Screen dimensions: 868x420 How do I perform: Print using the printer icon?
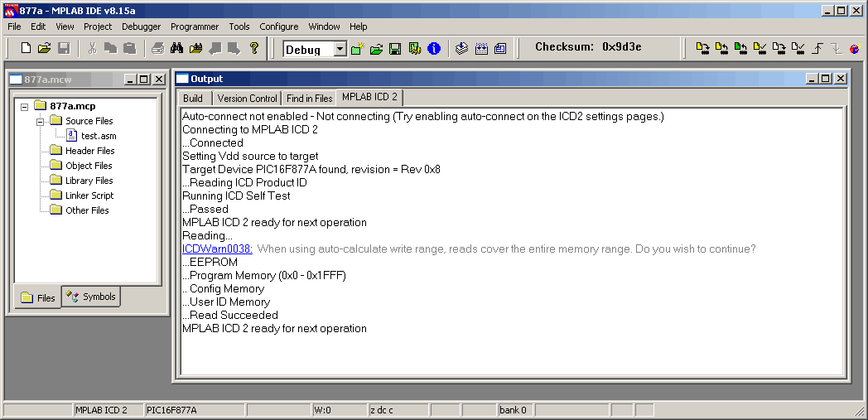[x=157, y=49]
